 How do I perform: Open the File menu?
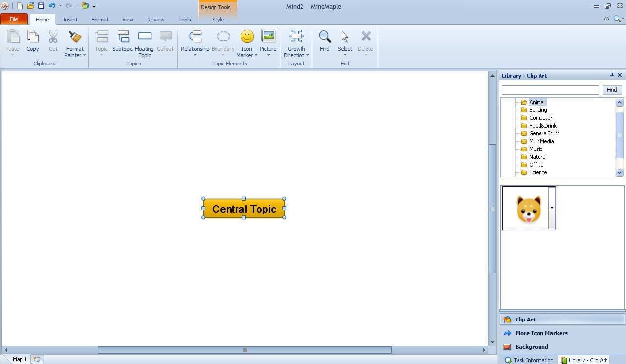click(14, 19)
